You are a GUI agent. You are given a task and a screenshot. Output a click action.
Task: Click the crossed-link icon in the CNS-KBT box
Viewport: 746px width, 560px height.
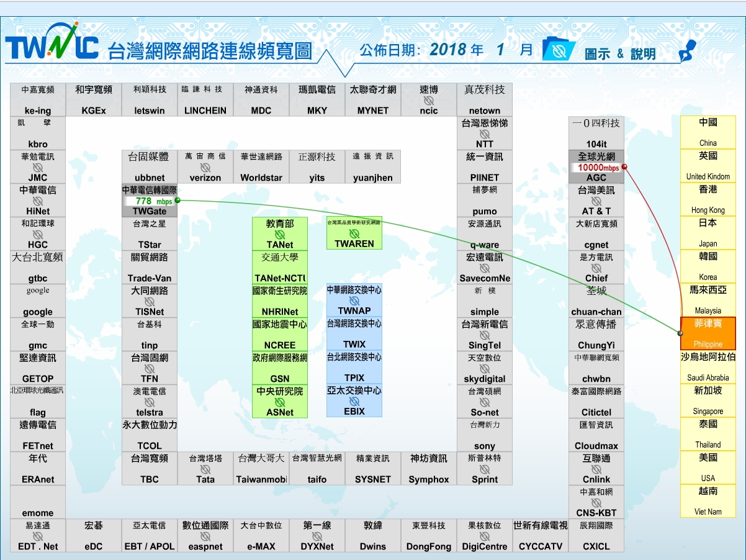[596, 503]
